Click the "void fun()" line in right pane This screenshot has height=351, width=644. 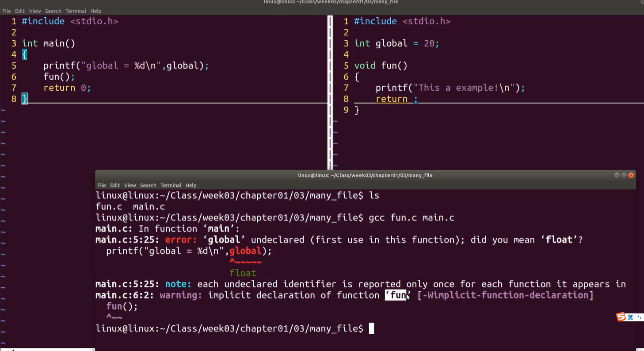(381, 66)
